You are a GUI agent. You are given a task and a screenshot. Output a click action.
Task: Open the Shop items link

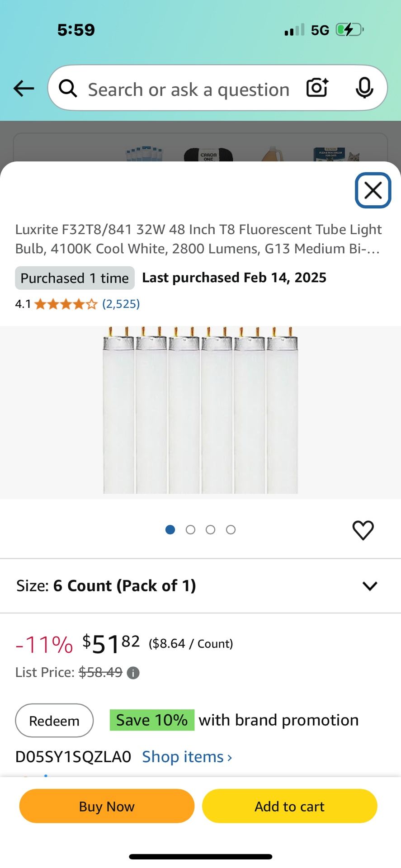click(x=187, y=757)
